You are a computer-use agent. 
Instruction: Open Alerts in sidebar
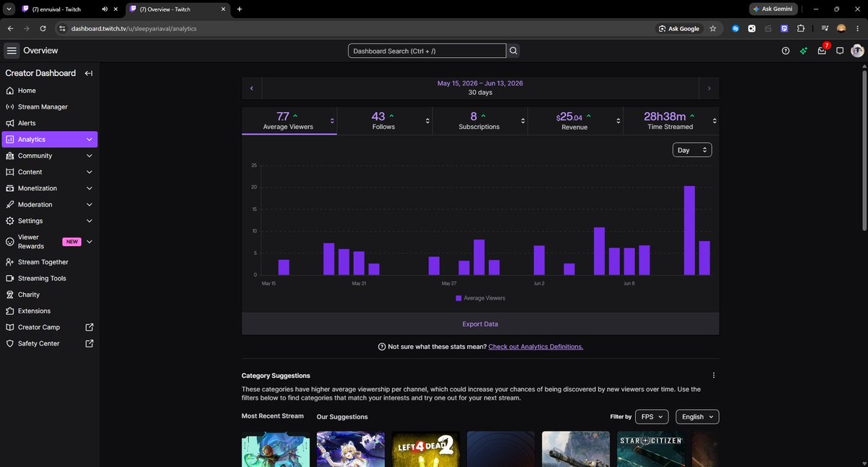(49, 123)
